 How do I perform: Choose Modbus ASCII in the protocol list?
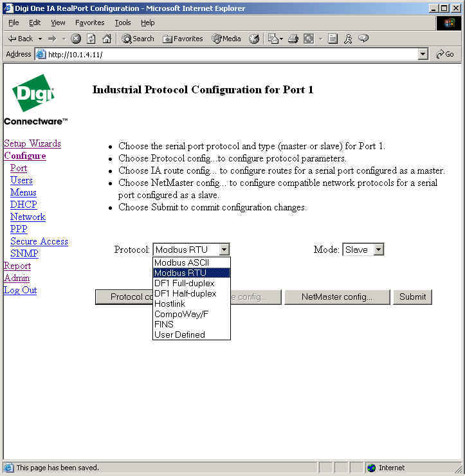click(182, 262)
